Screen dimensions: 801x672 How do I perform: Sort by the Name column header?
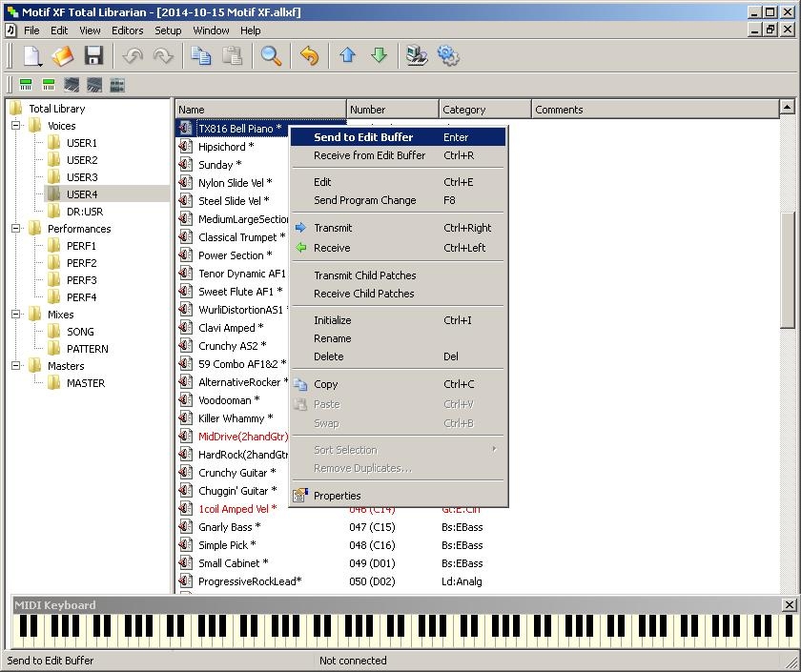click(x=260, y=110)
